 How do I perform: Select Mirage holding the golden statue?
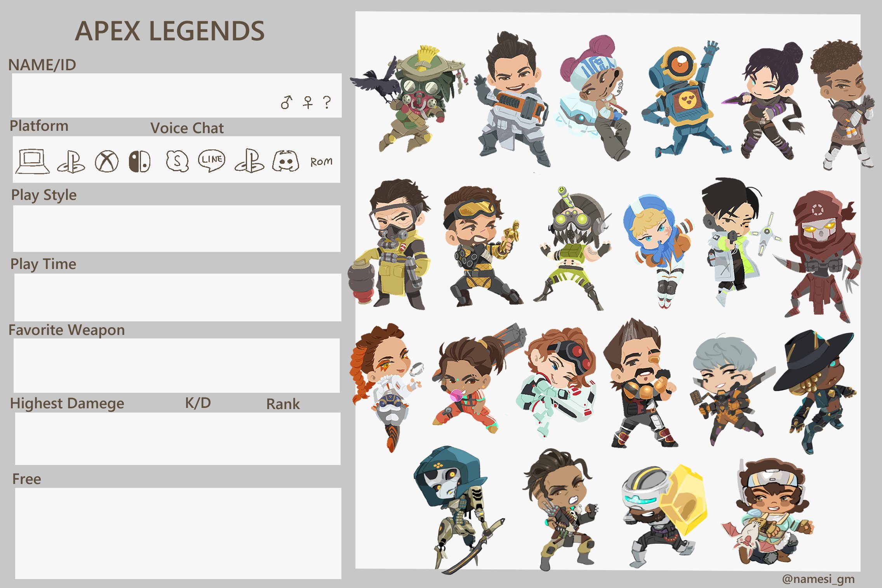484,246
